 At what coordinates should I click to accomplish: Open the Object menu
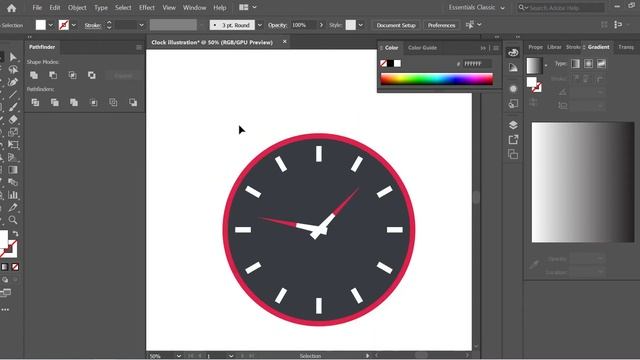click(77, 7)
